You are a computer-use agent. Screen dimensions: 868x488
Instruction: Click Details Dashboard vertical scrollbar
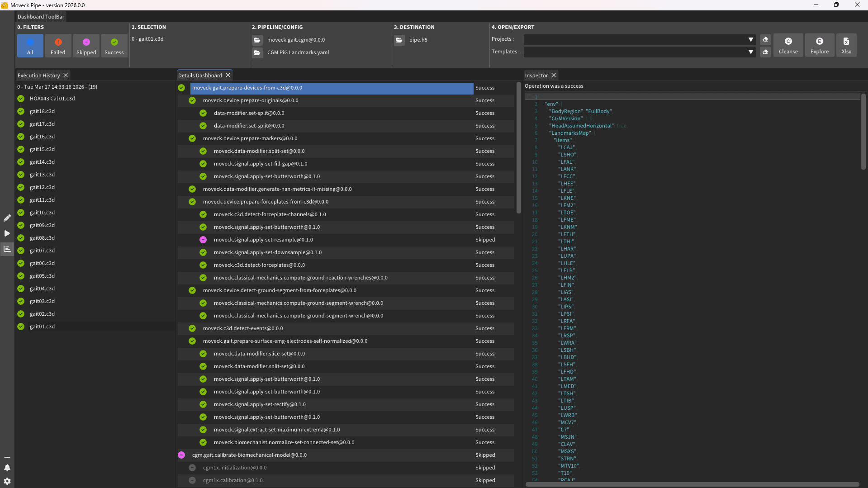[x=518, y=147]
